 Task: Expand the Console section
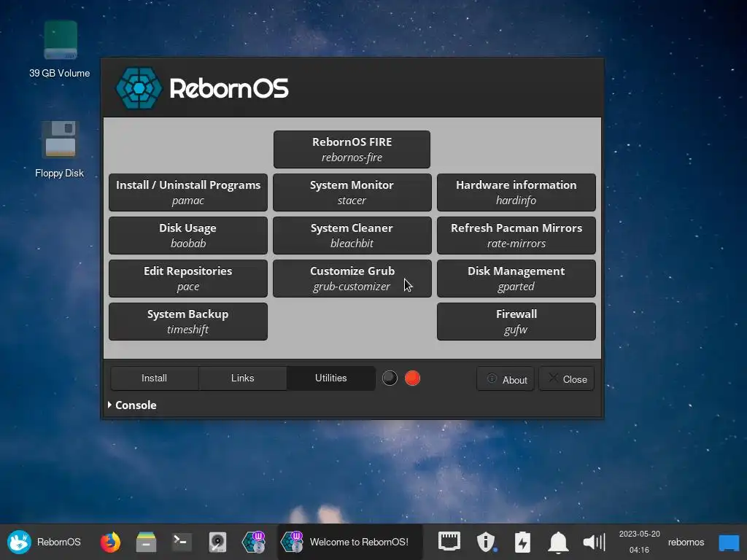pos(133,405)
